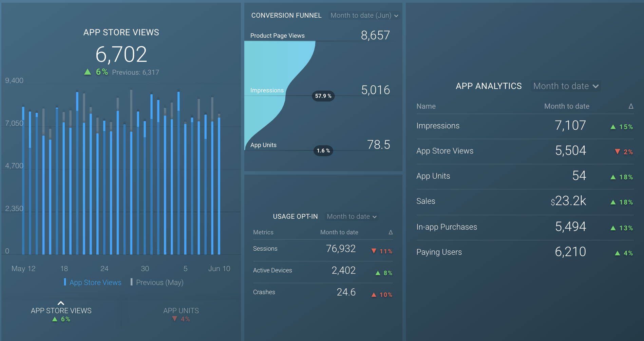The width and height of the screenshot is (644, 341).
Task: Click the red down arrow under App Units 4%
Action: pyautogui.click(x=175, y=319)
